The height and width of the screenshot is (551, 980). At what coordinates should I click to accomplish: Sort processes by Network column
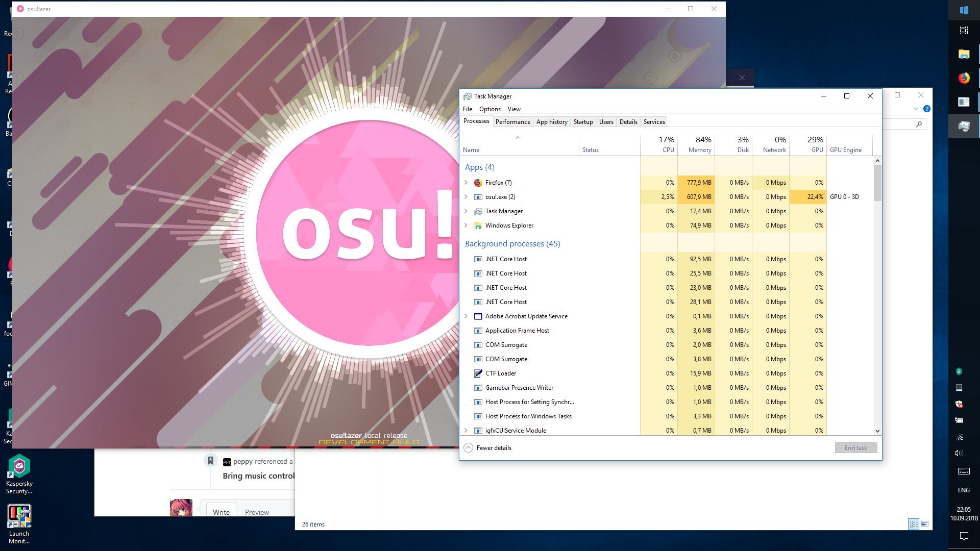coord(771,144)
